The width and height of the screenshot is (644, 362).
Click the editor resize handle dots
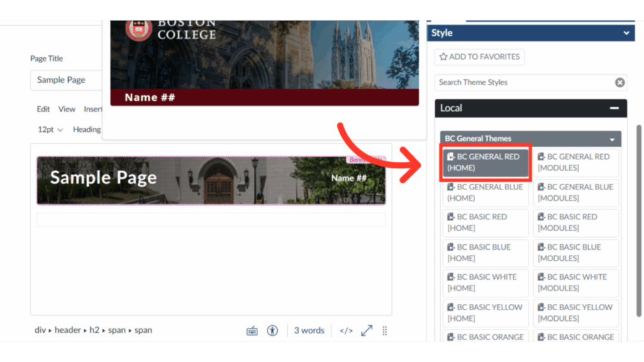pos(385,331)
